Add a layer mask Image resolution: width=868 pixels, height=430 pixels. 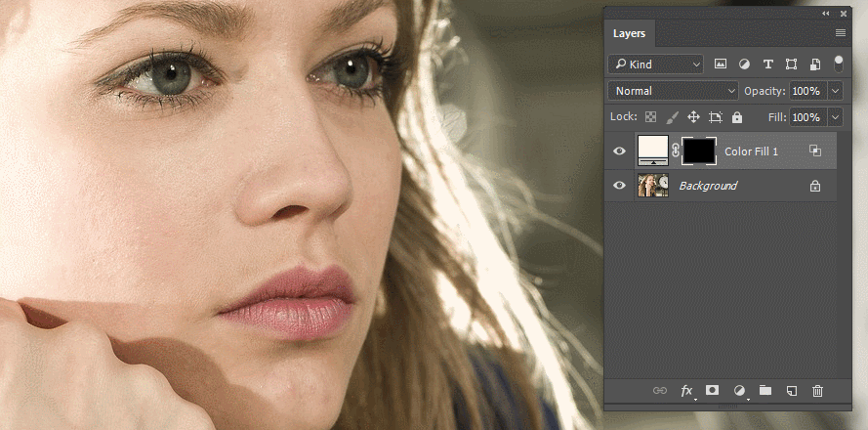713,390
